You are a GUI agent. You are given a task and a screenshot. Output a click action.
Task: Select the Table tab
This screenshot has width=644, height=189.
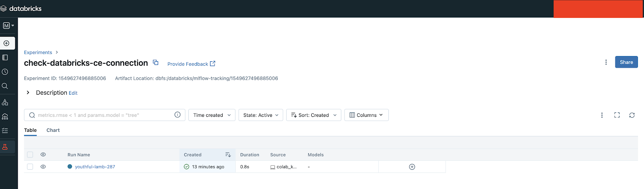tap(30, 130)
